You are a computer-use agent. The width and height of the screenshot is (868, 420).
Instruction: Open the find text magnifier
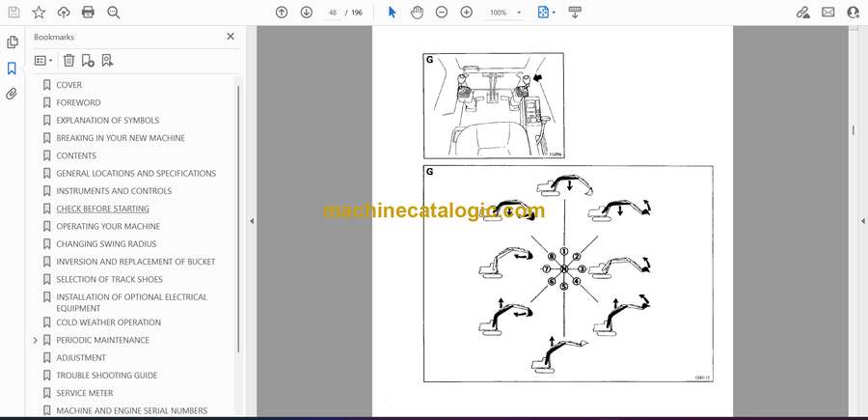pyautogui.click(x=114, y=13)
